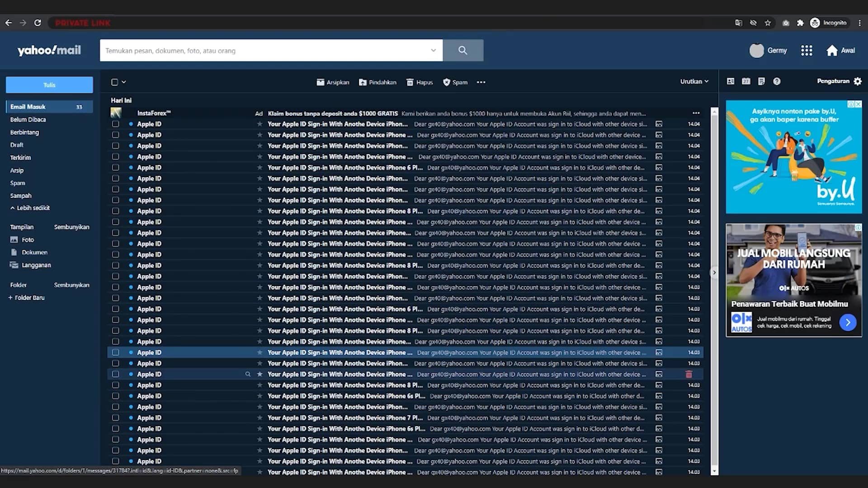Open more actions ellipsis in mail toolbar
The height and width of the screenshot is (488, 868).
pos(481,82)
